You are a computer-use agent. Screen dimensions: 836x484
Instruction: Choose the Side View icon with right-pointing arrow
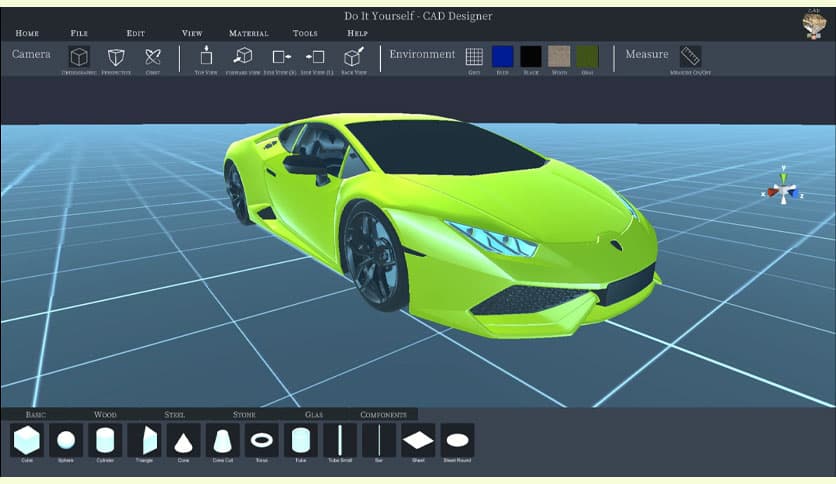tap(280, 57)
